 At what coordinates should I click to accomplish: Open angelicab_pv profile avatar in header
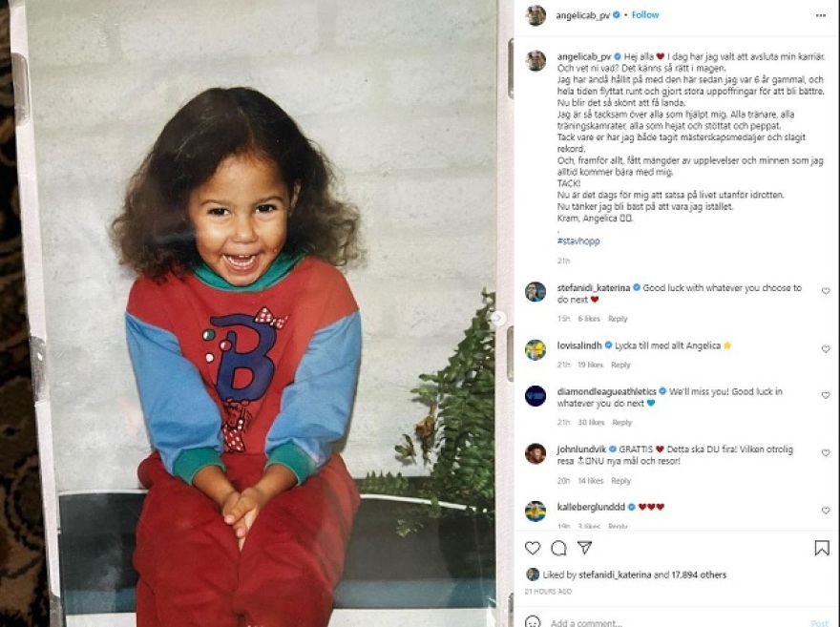(535, 15)
